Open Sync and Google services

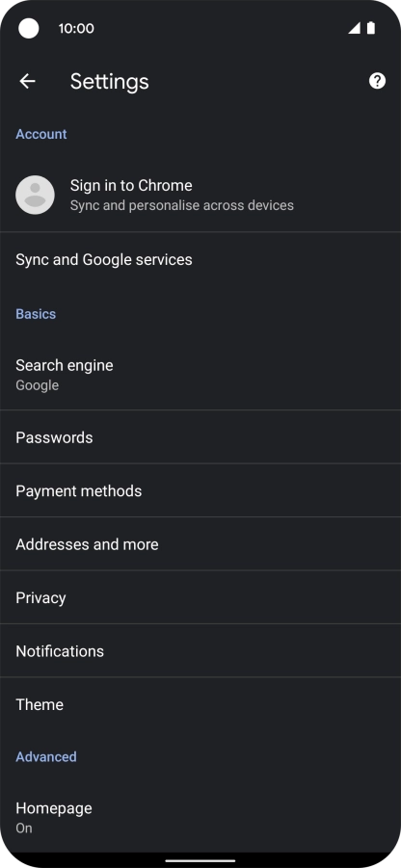pyautogui.click(x=200, y=259)
